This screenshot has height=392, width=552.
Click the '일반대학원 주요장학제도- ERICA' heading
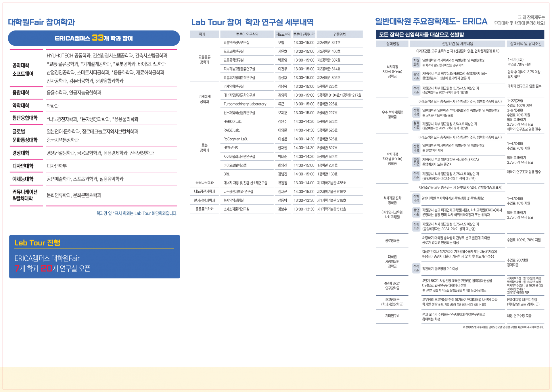[x=431, y=22]
